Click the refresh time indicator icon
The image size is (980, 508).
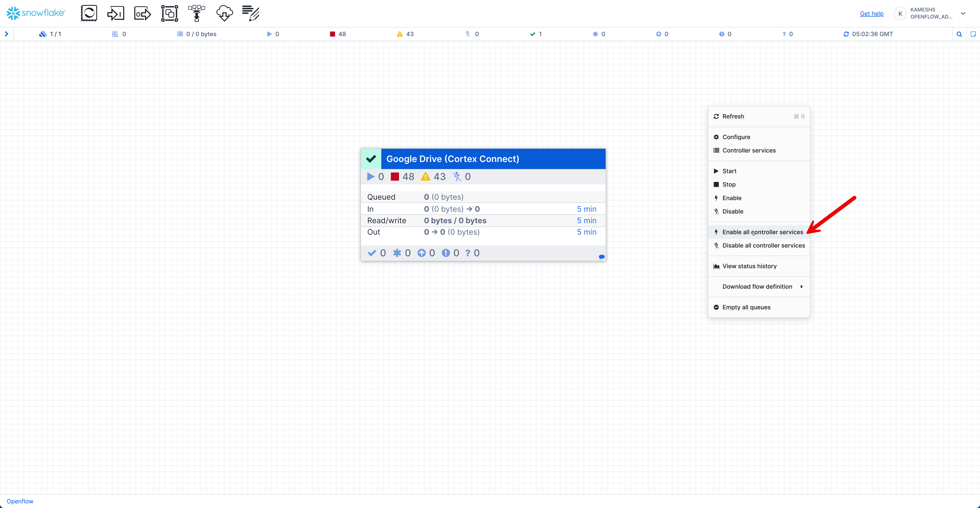point(846,34)
